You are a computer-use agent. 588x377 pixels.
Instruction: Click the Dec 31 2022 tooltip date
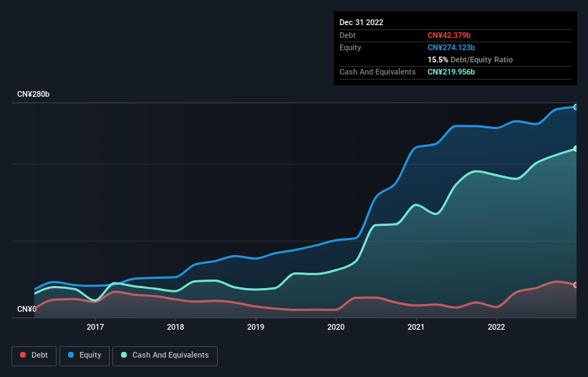(362, 22)
